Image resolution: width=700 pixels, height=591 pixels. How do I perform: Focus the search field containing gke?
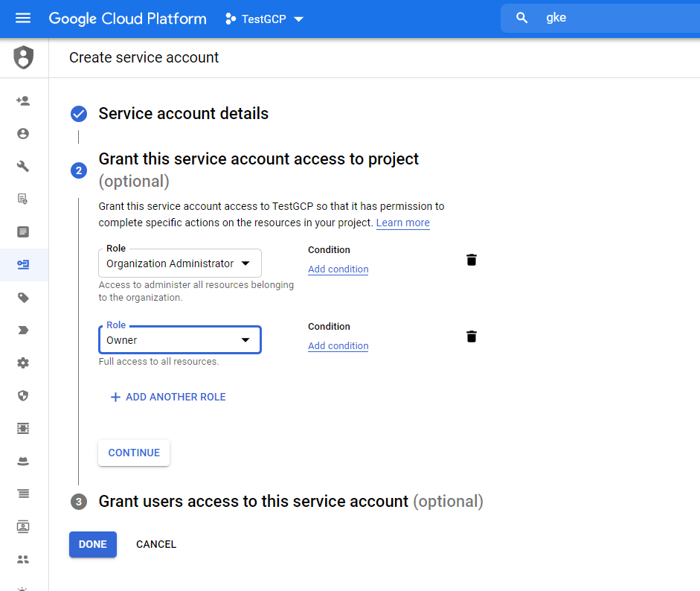click(x=610, y=18)
